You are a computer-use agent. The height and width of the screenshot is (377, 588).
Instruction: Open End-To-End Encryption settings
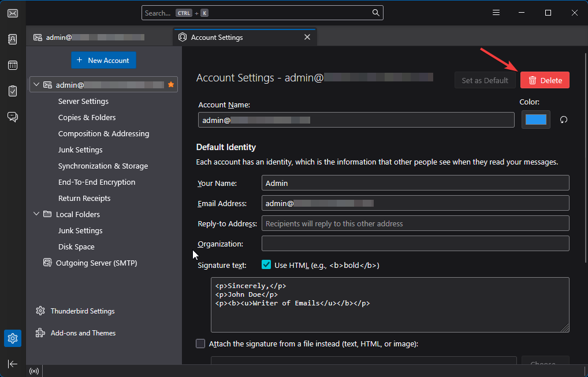(97, 182)
